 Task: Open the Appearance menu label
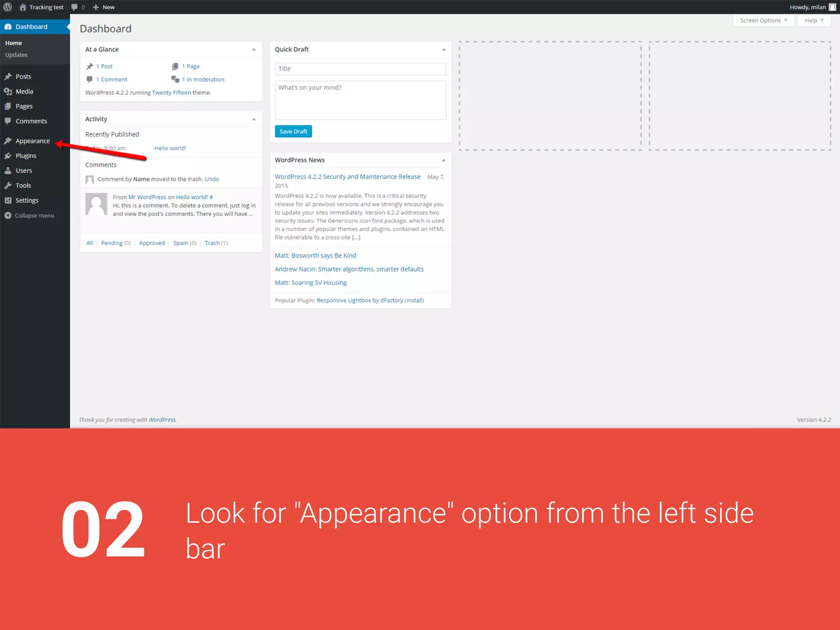33,141
